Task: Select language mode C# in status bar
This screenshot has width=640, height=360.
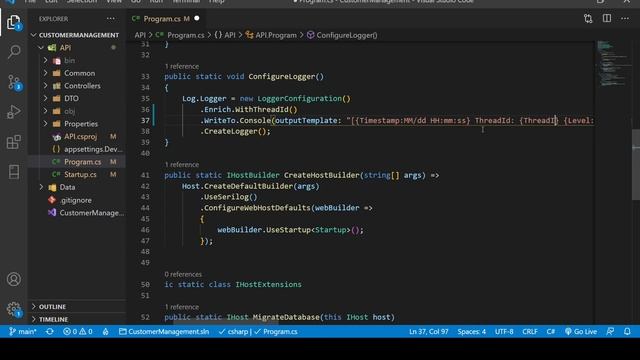Action: (x=551, y=331)
